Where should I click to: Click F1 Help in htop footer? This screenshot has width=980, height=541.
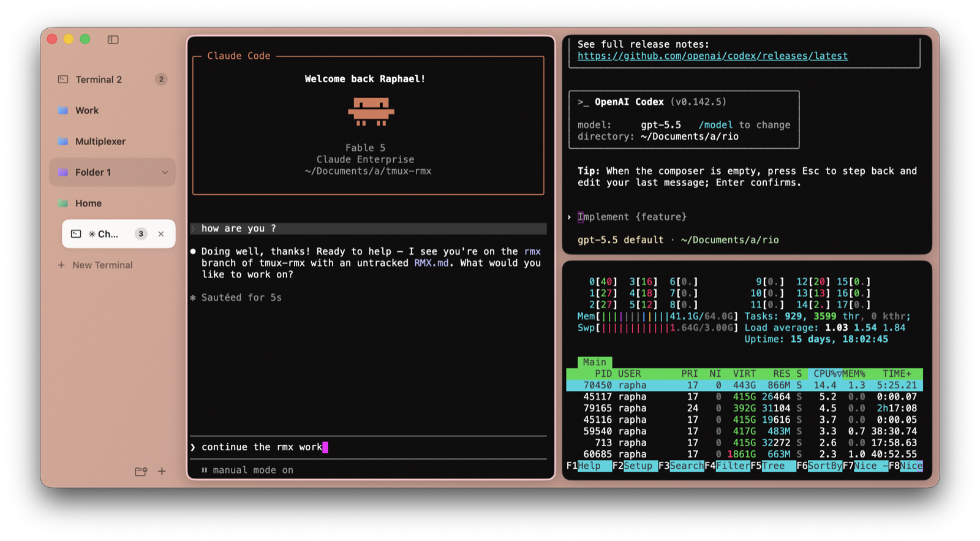[589, 466]
